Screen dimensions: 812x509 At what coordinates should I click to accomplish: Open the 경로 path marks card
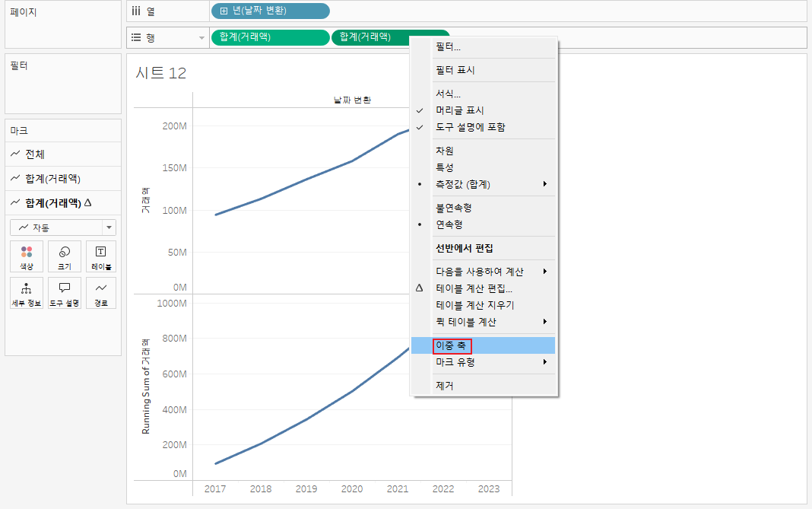(x=101, y=293)
